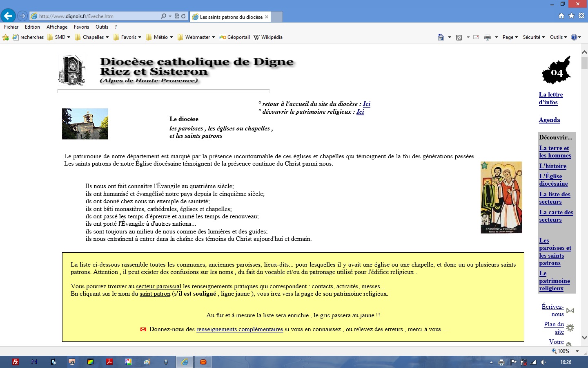The width and height of the screenshot is (588, 368).
Task: Open the Home icon in command bar
Action: [441, 37]
